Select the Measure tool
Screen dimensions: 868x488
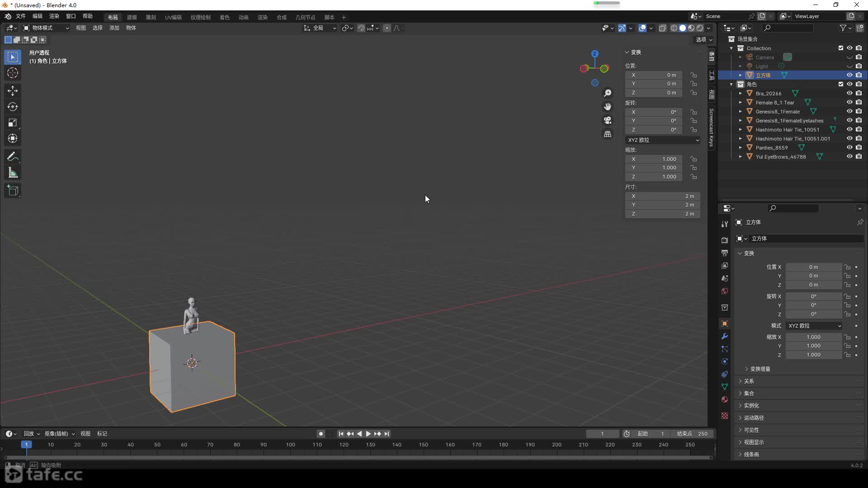13,173
